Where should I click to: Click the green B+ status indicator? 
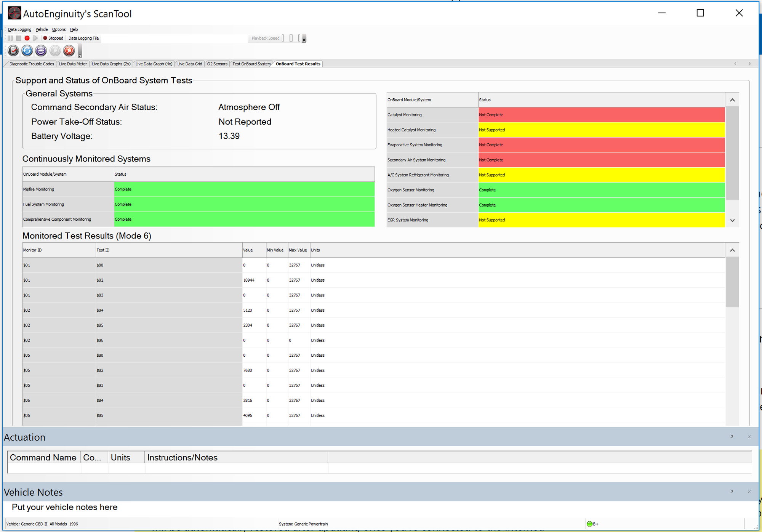(x=590, y=524)
